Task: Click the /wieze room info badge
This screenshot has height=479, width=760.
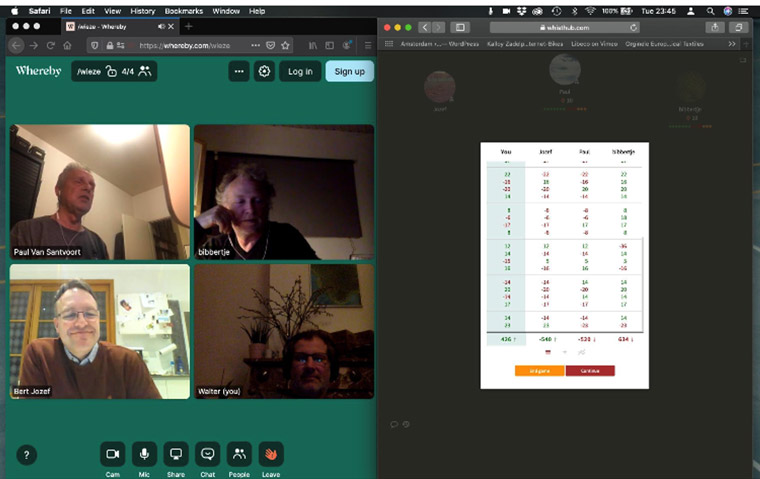Action: pyautogui.click(x=114, y=71)
